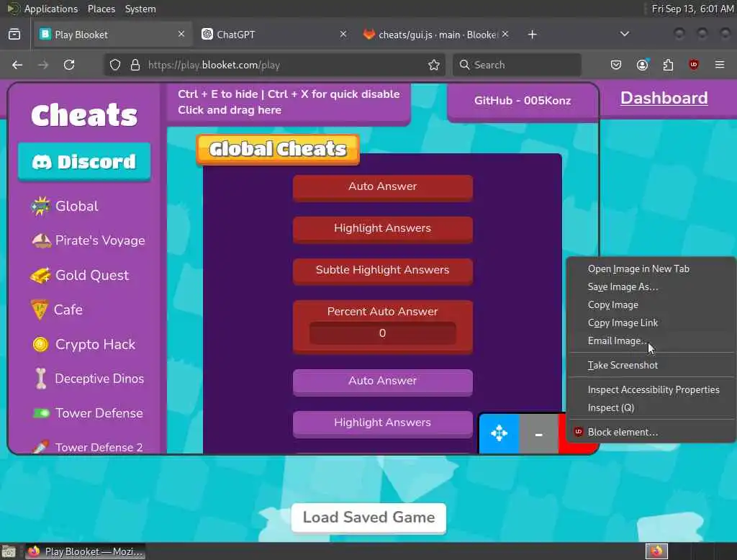
Task: Click the drag handle instruction bar
Action: (288, 102)
